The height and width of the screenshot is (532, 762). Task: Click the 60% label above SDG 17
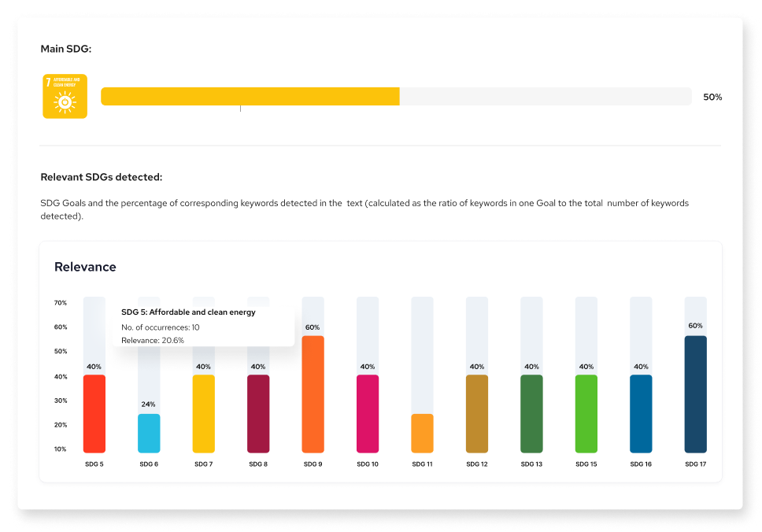696,326
